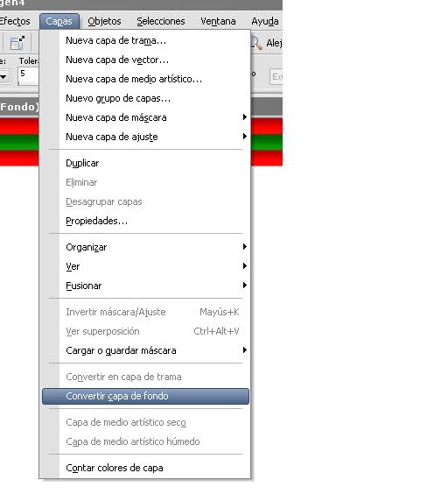Screen dimensions: 448x494
Task: Open the dropdown arrow left of tolerance
Action: [4, 76]
